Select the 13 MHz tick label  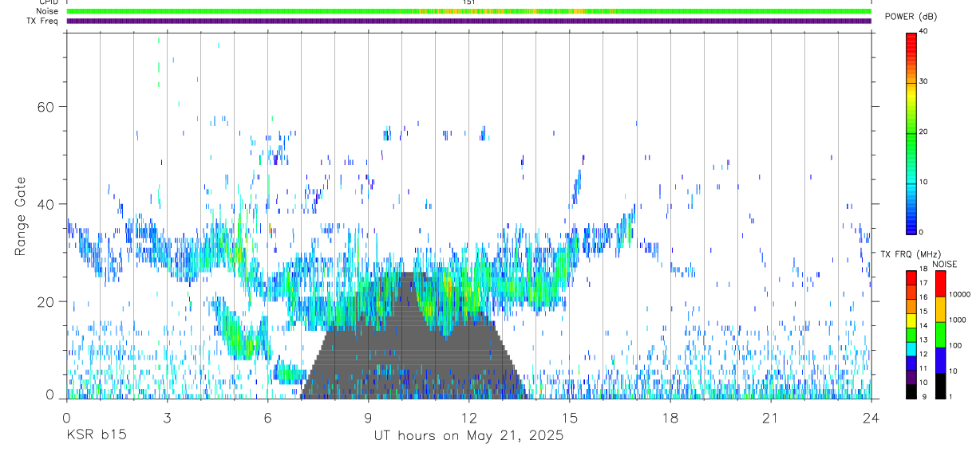point(923,340)
